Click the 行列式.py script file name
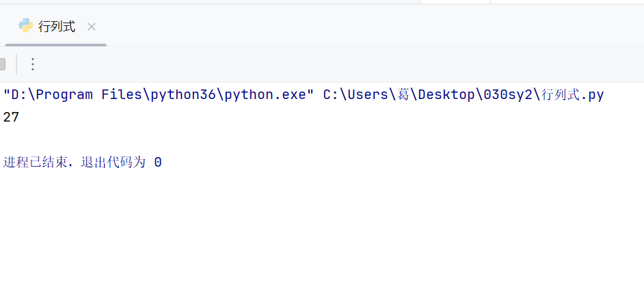Image resolution: width=644 pixels, height=293 pixels. [x=572, y=95]
